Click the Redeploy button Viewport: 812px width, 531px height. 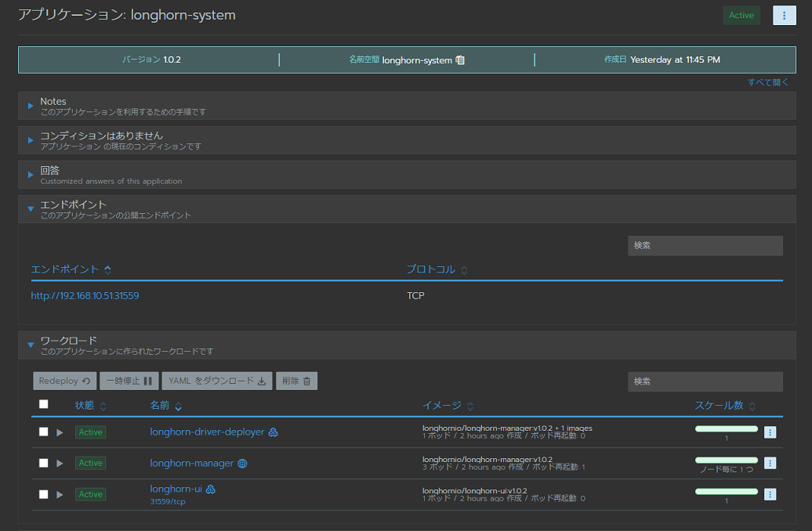(x=65, y=381)
